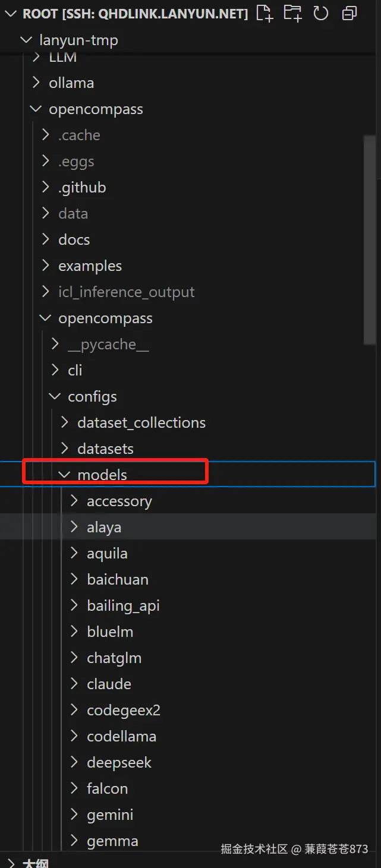The image size is (381, 868).
Task: Collapse all folders in explorer
Action: pos(349,12)
